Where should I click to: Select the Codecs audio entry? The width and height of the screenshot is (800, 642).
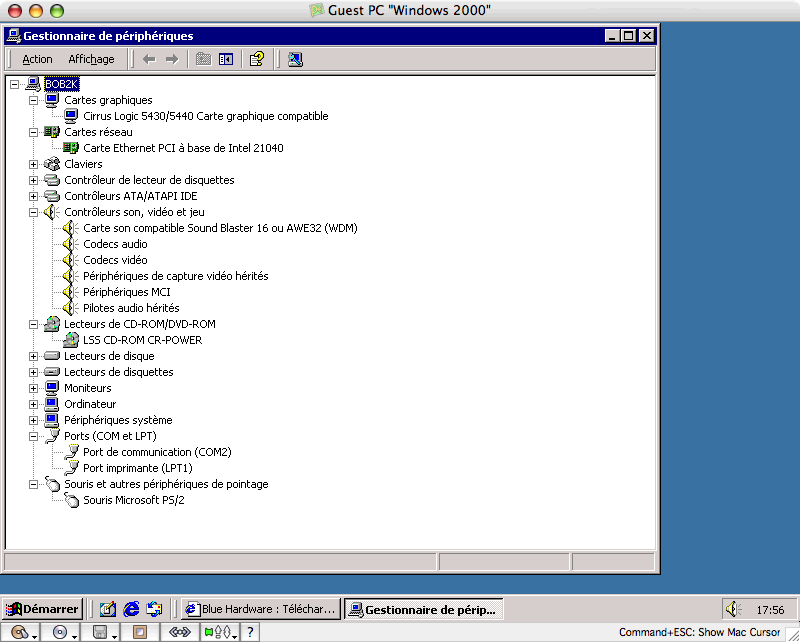pyautogui.click(x=115, y=244)
